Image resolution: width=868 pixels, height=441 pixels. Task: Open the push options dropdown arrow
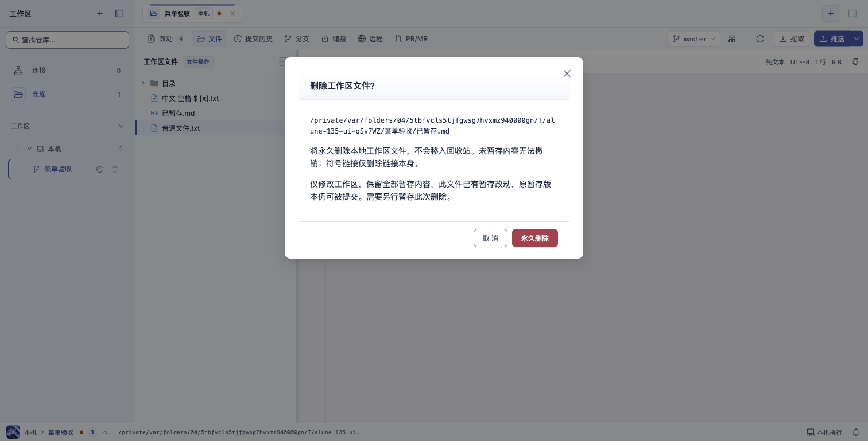tap(857, 39)
